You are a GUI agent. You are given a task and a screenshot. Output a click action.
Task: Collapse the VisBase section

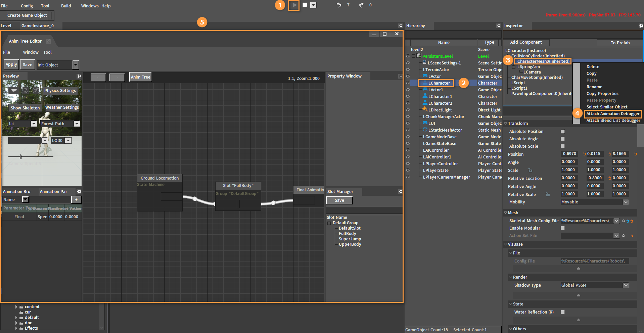[506, 244]
